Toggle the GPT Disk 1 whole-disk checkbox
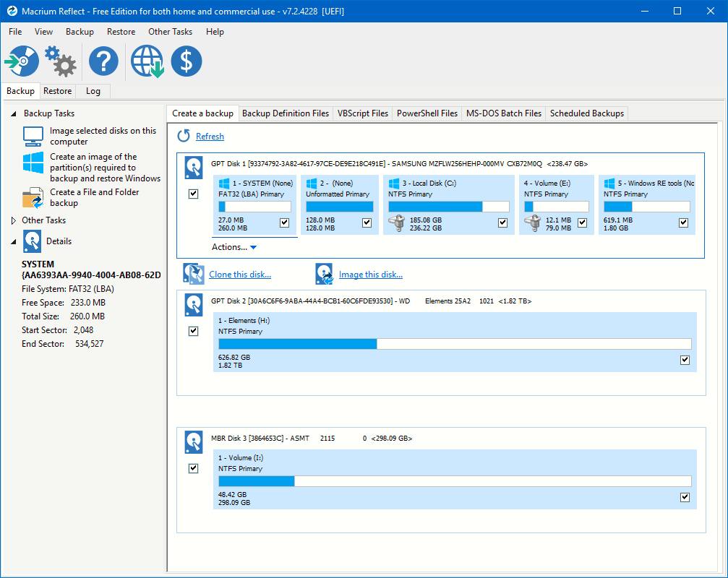 (194, 194)
